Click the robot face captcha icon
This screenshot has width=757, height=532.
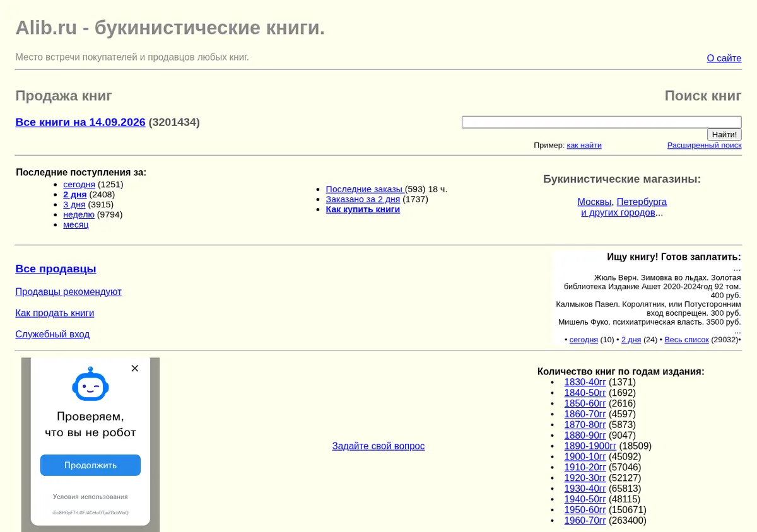pos(90,384)
